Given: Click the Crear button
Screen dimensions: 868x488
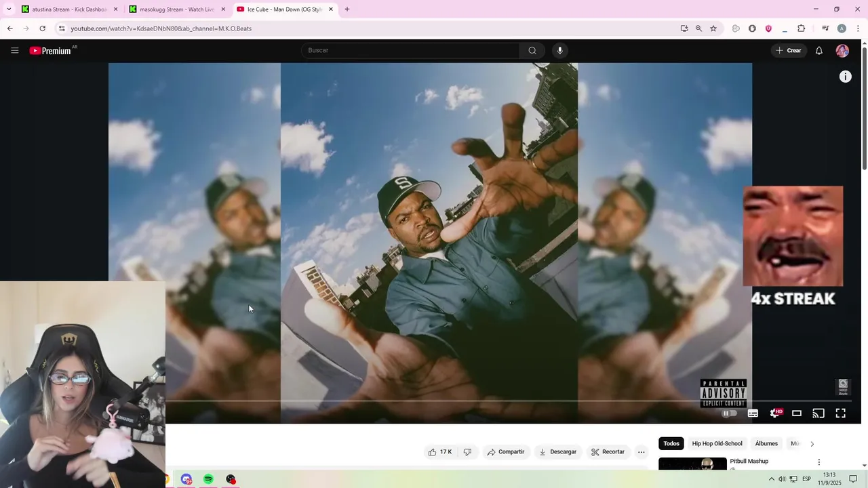Looking at the screenshot, I should click(x=788, y=50).
